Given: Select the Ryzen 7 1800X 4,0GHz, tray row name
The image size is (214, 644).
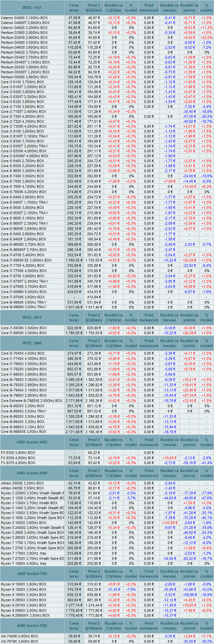Looking at the screenshot, I should click(24, 563).
